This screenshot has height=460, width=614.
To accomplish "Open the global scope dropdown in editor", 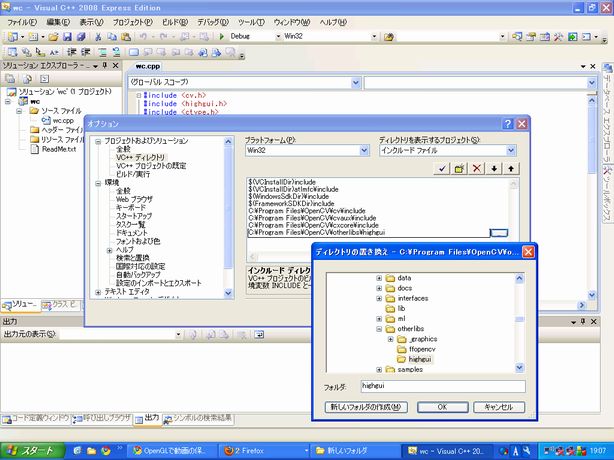I will pos(356,83).
